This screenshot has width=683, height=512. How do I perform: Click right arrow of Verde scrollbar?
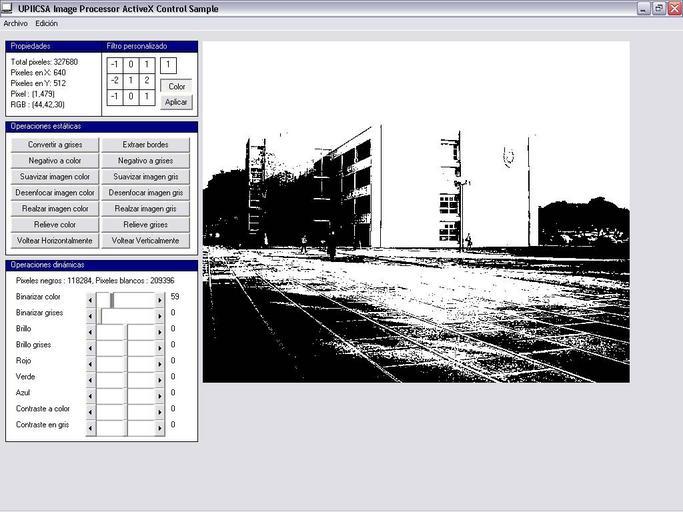(x=160, y=378)
